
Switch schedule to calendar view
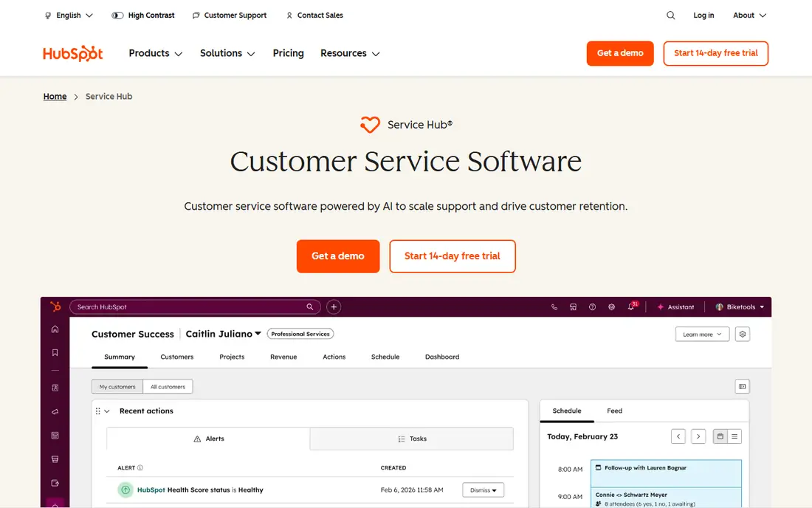coord(720,436)
